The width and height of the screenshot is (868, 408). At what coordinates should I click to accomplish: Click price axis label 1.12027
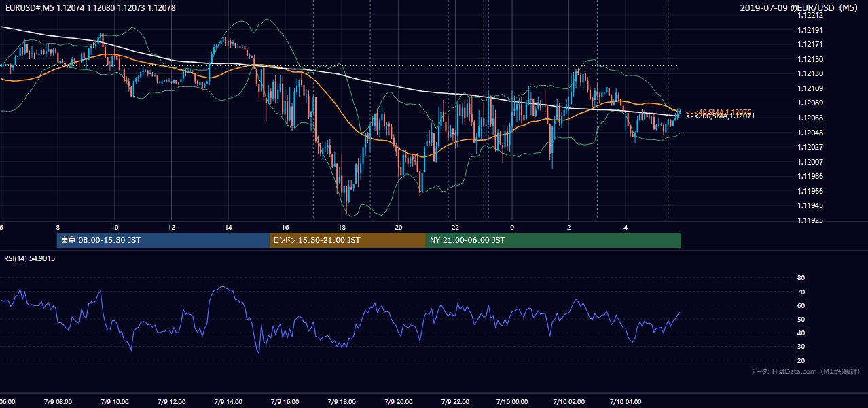point(811,147)
